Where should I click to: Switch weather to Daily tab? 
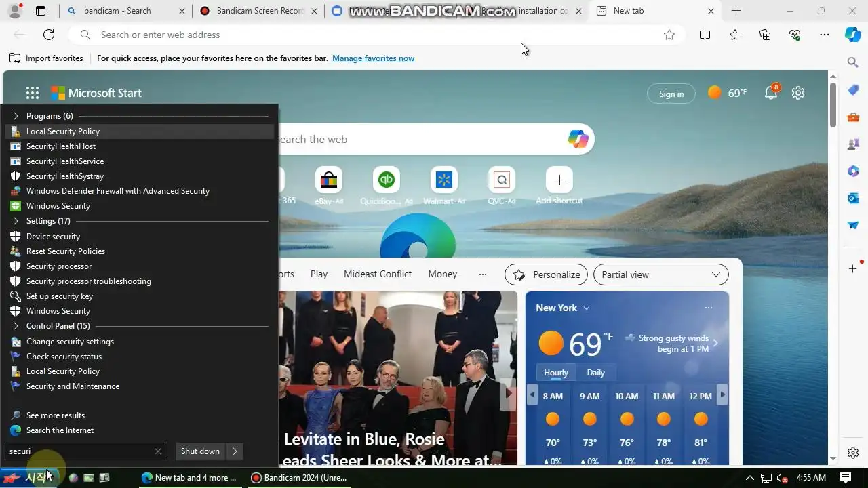(595, 373)
